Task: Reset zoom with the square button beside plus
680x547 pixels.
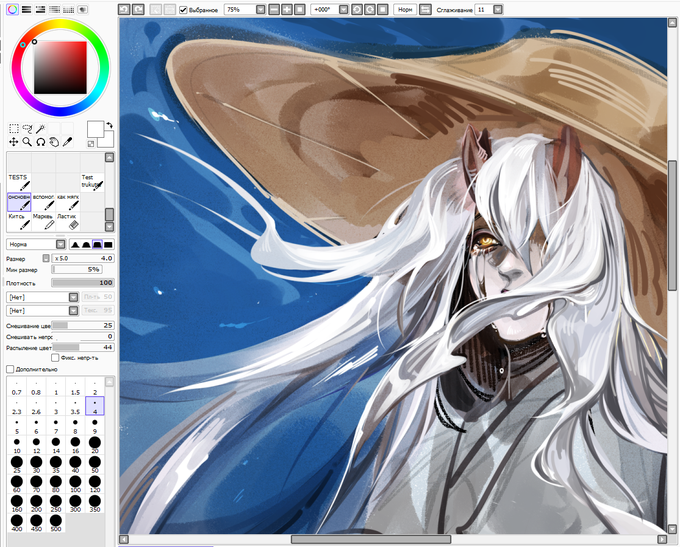Action: tap(300, 9)
